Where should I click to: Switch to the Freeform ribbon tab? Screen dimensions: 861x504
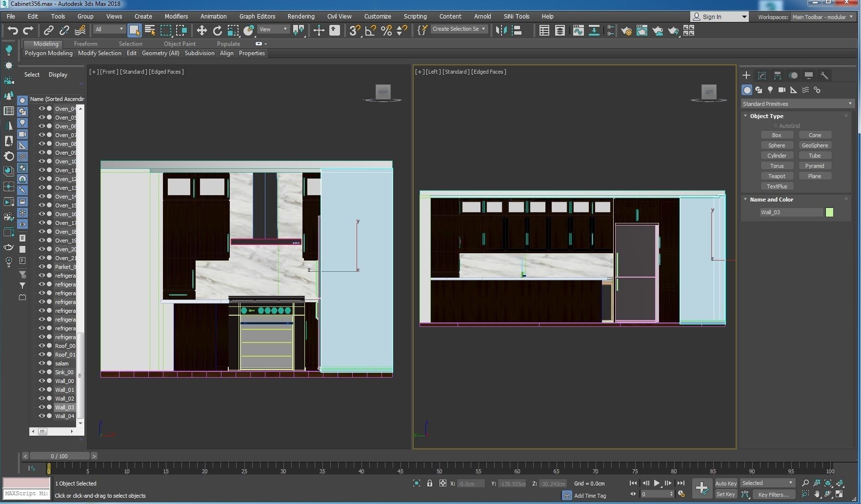(86, 43)
